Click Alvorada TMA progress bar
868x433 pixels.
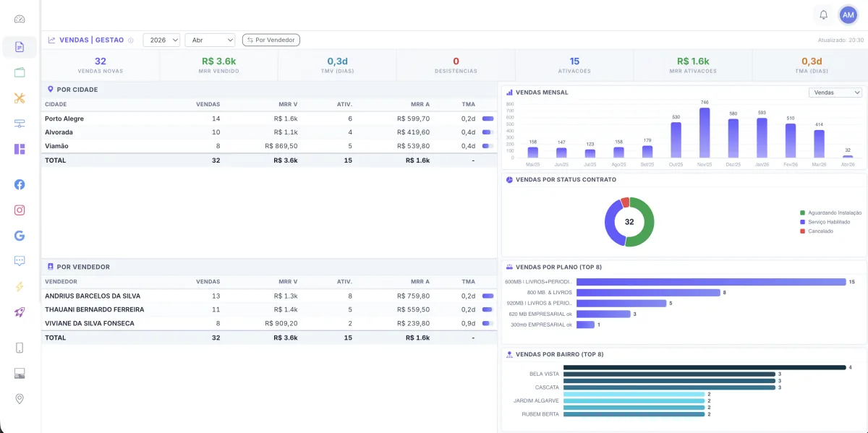pos(488,132)
